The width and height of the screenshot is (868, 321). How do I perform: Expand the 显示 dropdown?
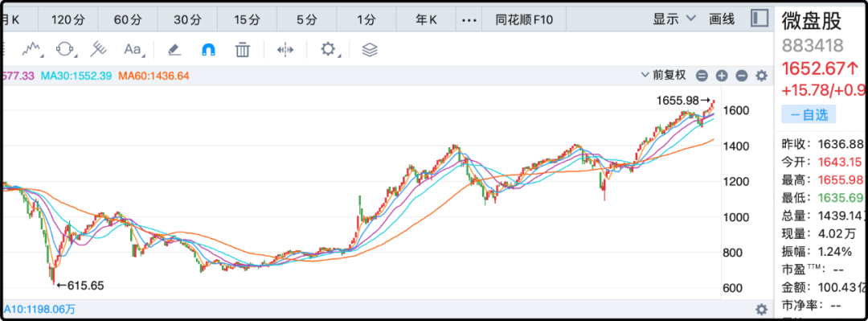point(674,19)
